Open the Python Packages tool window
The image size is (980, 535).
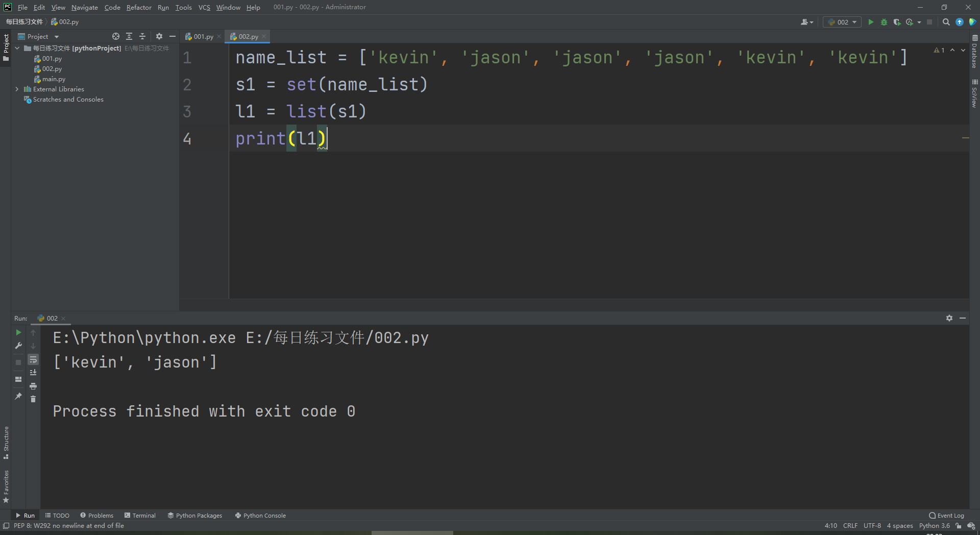pyautogui.click(x=195, y=516)
